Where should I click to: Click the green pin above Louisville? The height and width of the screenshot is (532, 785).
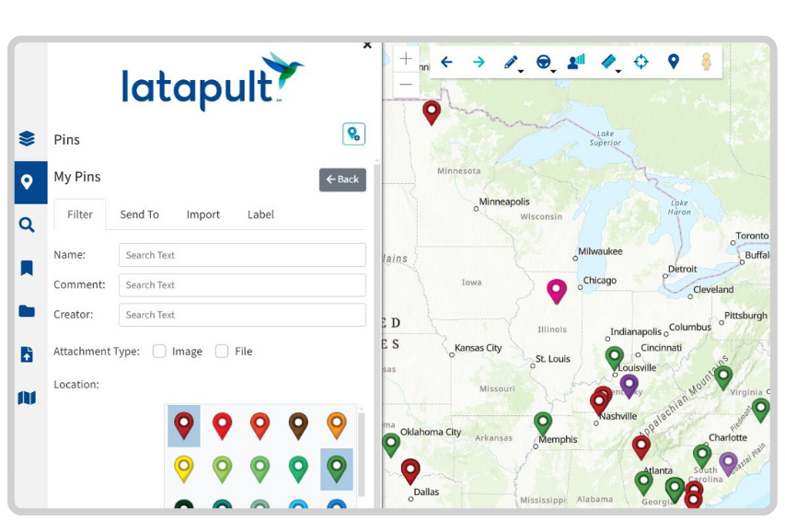click(x=614, y=358)
